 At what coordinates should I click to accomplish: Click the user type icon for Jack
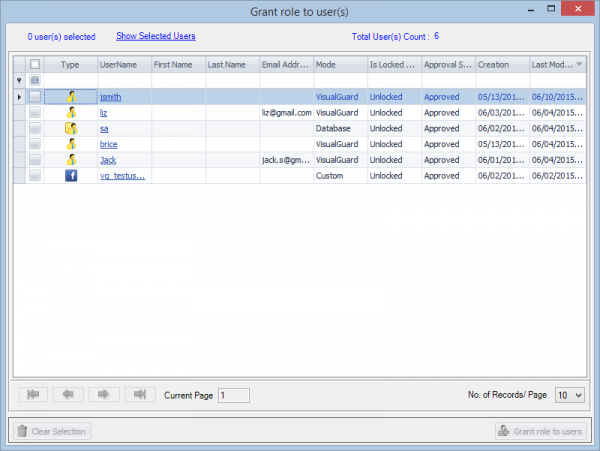[x=71, y=160]
